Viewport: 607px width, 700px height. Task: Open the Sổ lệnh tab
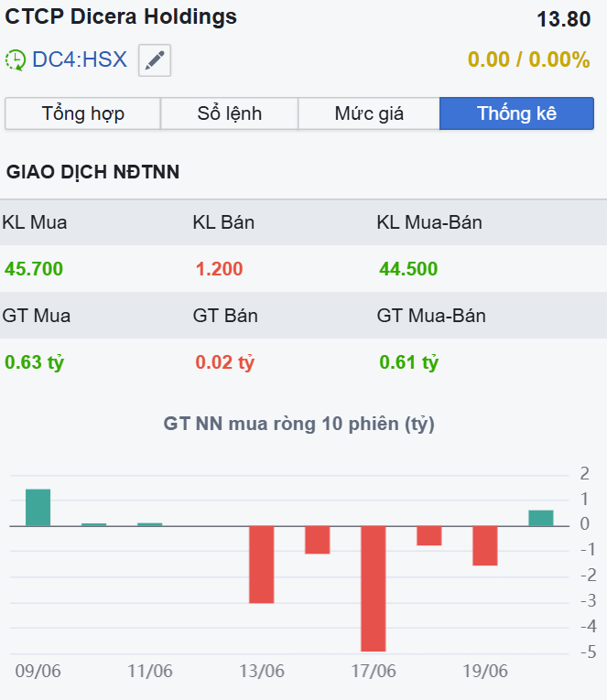point(230,113)
